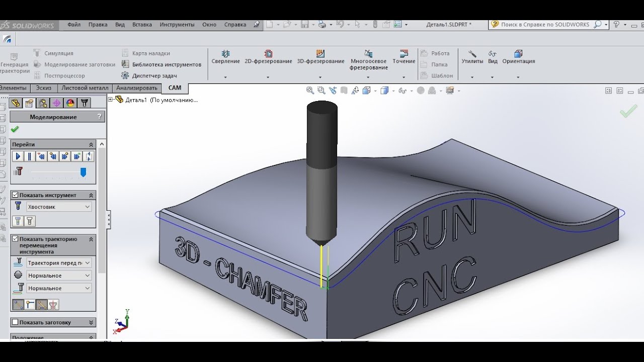Click the Save floppy disk icon
This screenshot has width=644, height=362.
304,24
